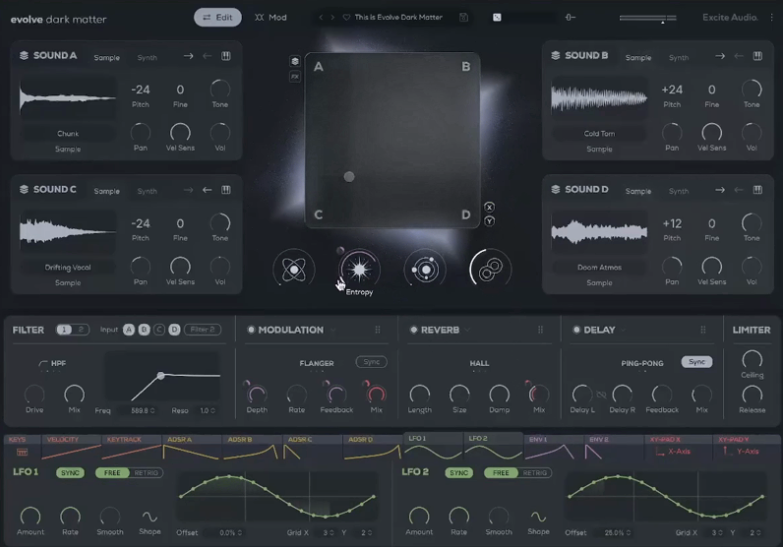This screenshot has height=547, width=783.
Task: Select the LFO 2 modulator tab
Action: [x=493, y=446]
